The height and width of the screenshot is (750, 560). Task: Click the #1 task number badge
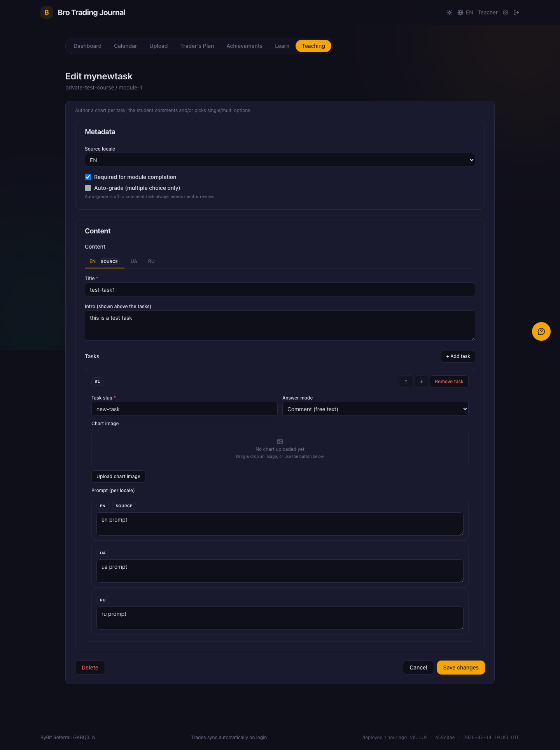(x=97, y=381)
